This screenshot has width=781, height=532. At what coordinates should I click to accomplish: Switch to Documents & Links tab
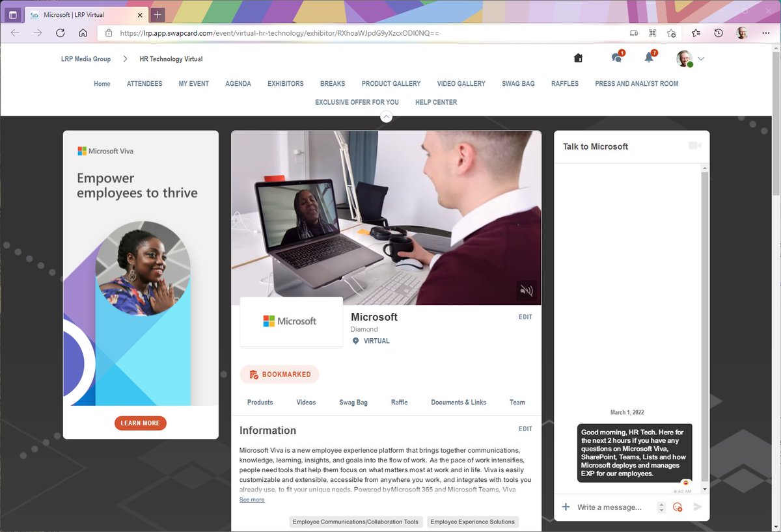click(x=459, y=403)
